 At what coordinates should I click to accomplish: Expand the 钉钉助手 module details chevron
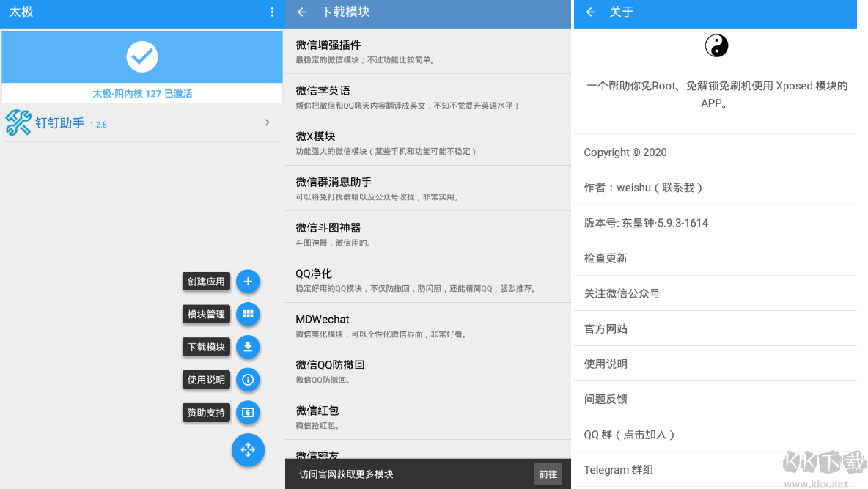click(x=267, y=122)
